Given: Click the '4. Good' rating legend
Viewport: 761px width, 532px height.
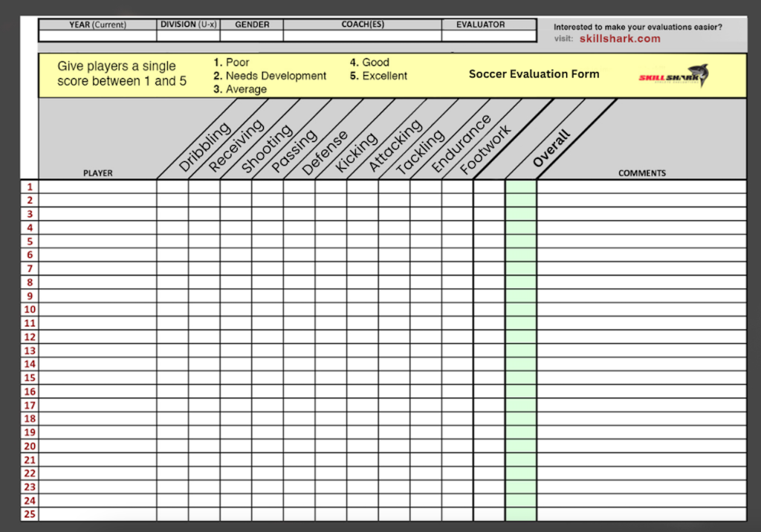Looking at the screenshot, I should tap(369, 62).
